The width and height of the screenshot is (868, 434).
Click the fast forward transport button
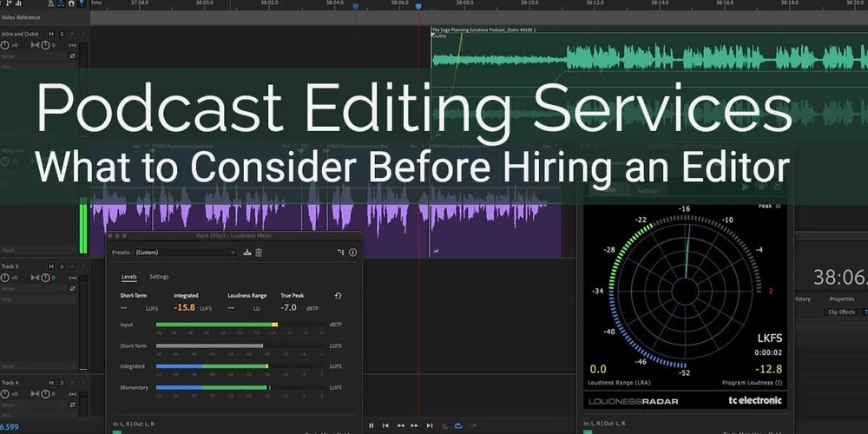point(415,425)
